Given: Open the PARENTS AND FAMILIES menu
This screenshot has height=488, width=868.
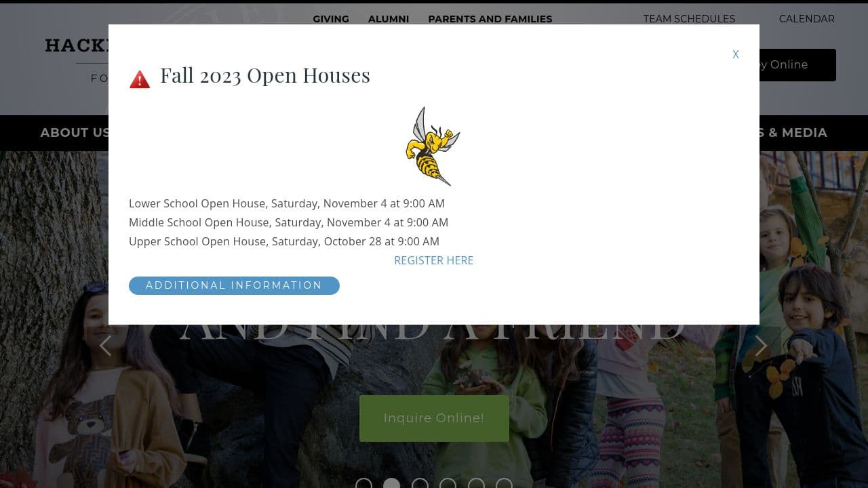Looking at the screenshot, I should click(x=490, y=19).
